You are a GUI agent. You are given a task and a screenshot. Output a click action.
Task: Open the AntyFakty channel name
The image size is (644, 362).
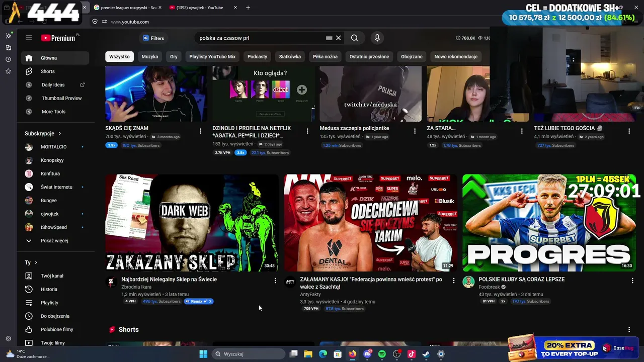click(310, 295)
